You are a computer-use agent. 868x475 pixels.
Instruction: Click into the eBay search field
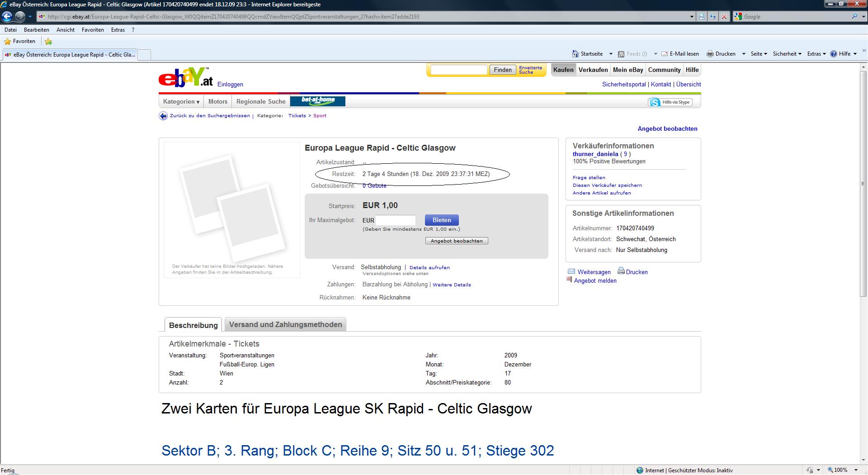click(458, 70)
